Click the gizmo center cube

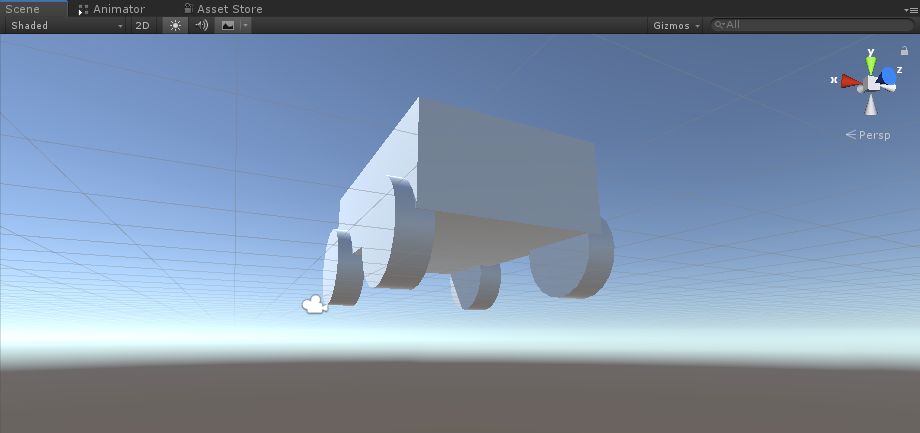[x=872, y=83]
